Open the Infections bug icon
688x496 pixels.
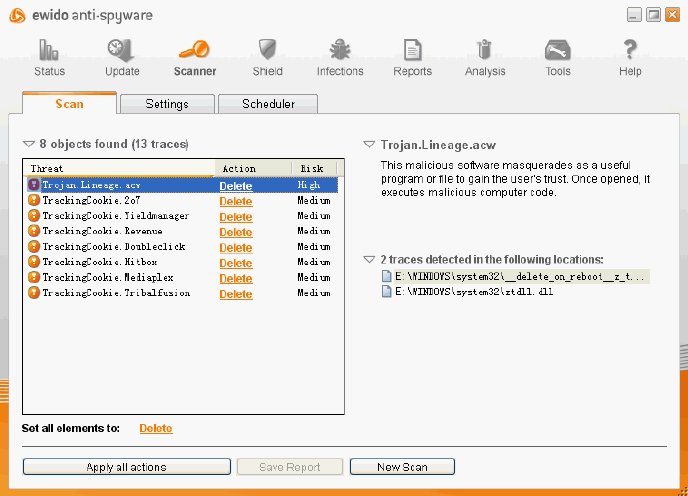click(340, 51)
